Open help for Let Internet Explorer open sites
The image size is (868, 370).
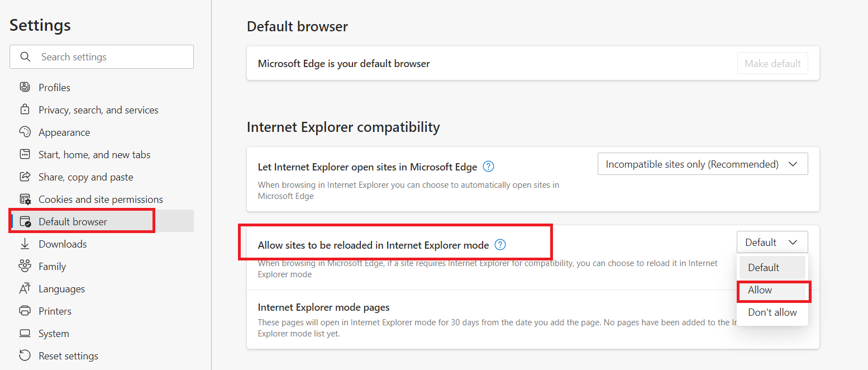pyautogui.click(x=488, y=167)
